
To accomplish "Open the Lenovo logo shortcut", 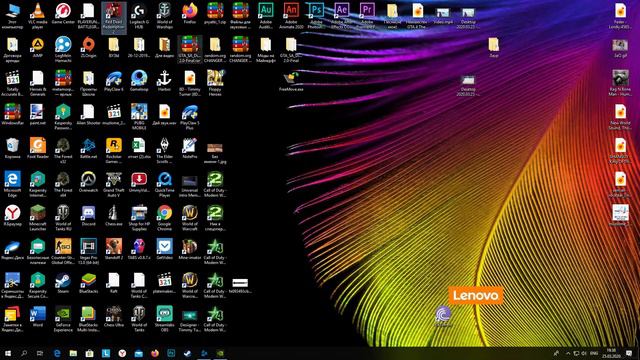I will click(476, 296).
